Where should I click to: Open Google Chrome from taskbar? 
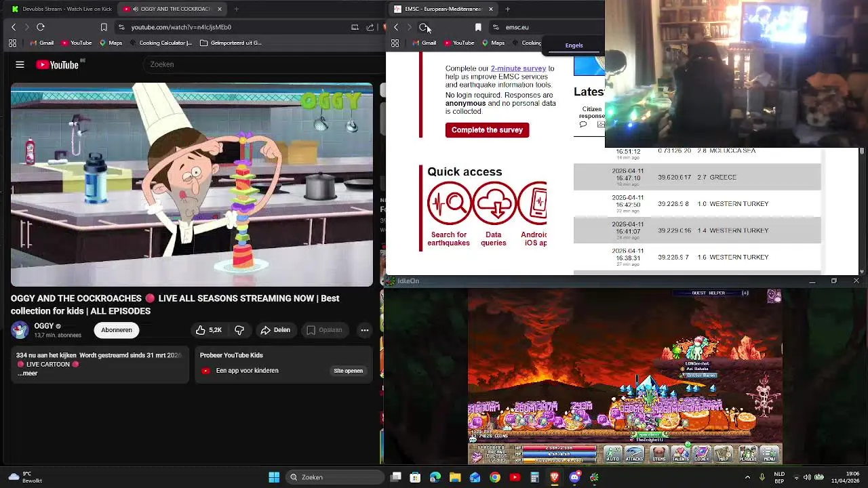click(495, 477)
